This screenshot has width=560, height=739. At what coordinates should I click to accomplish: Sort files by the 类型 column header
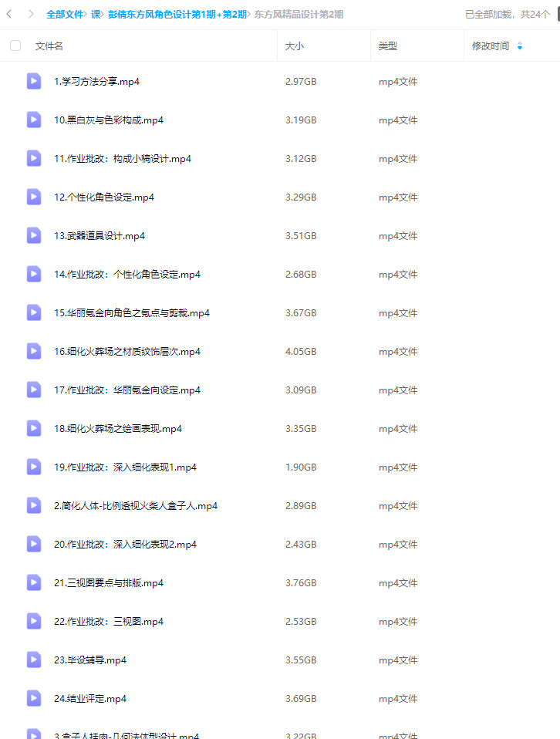387,46
